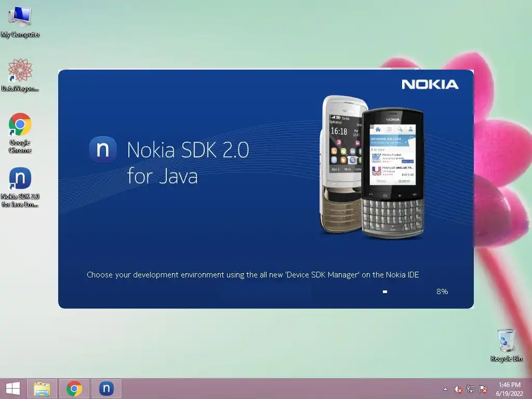Image resolution: width=532 pixels, height=399 pixels.
Task: Click the loading progress indicator block
Action: tap(385, 291)
